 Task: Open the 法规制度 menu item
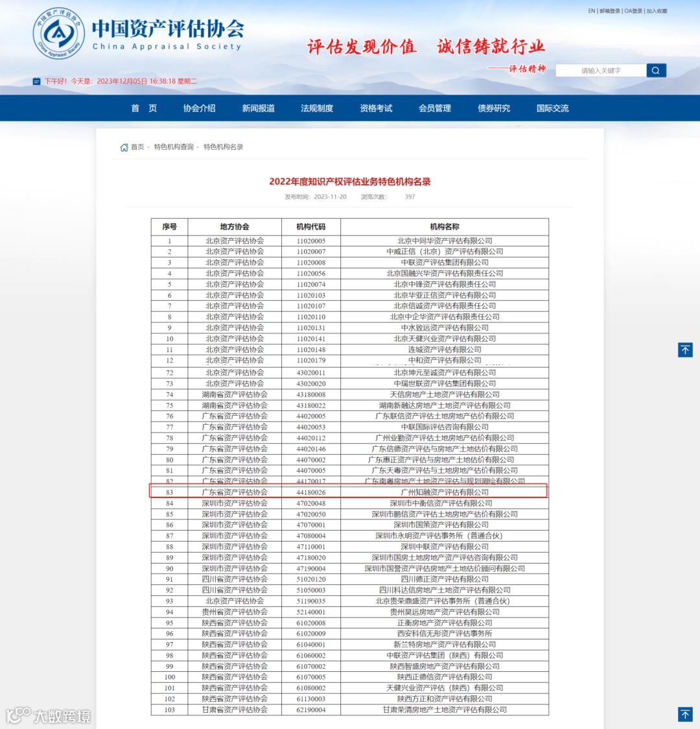pos(317,108)
